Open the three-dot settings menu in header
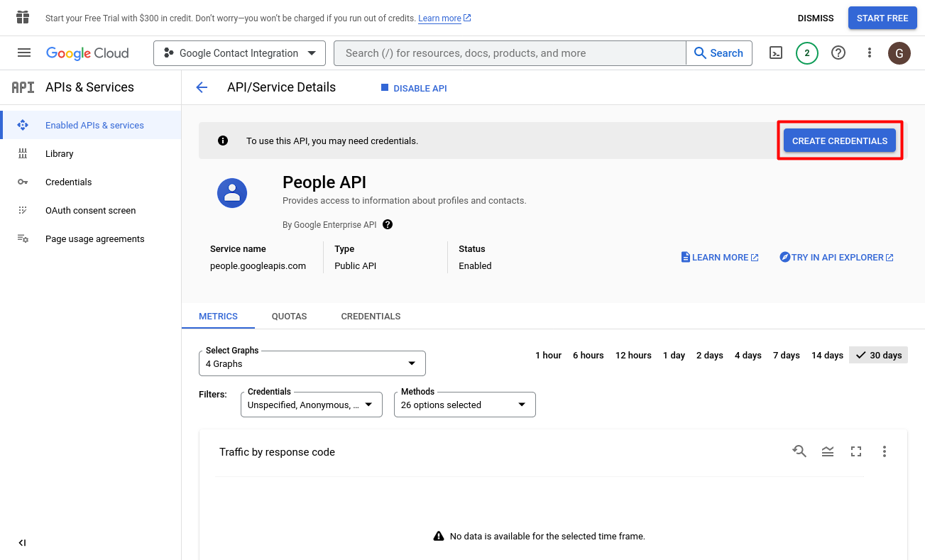This screenshot has width=925, height=560. (x=870, y=53)
